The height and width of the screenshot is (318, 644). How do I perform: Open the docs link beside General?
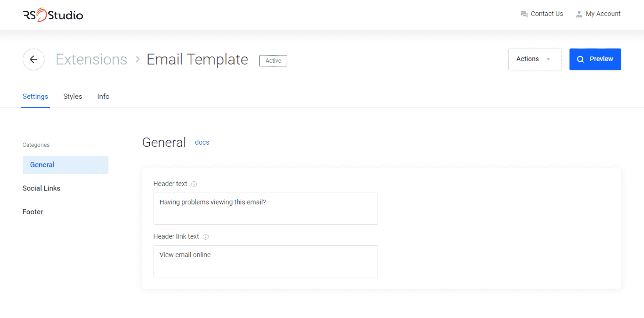pos(202,142)
